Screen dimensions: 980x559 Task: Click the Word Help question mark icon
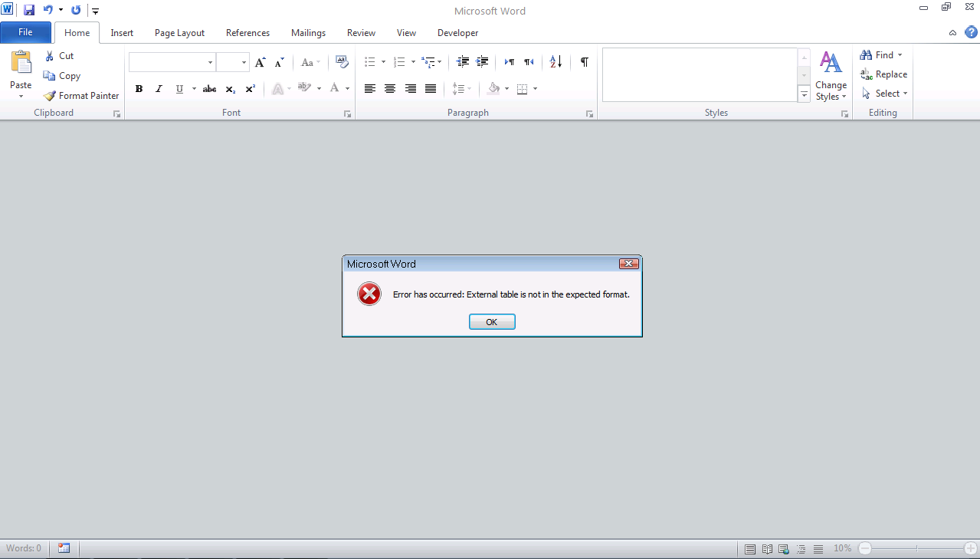click(971, 32)
